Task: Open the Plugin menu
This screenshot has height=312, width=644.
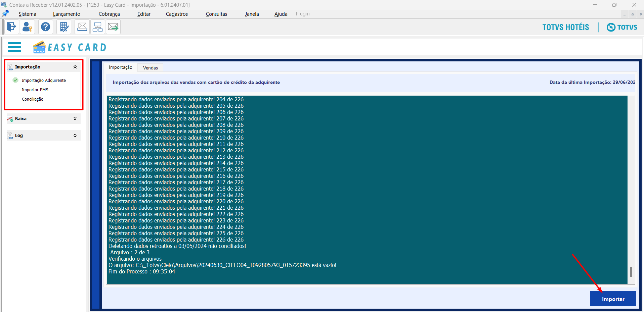Action: point(303,14)
